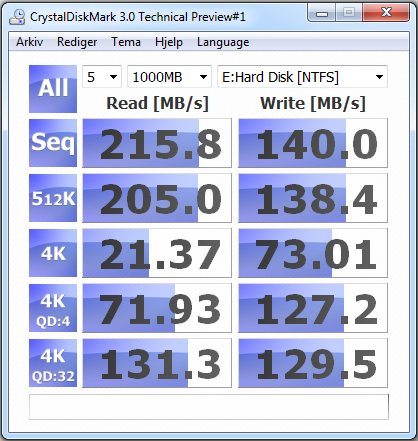Viewport: 418px width, 441px height.
Task: Open the Rediger menu
Action: [x=77, y=42]
